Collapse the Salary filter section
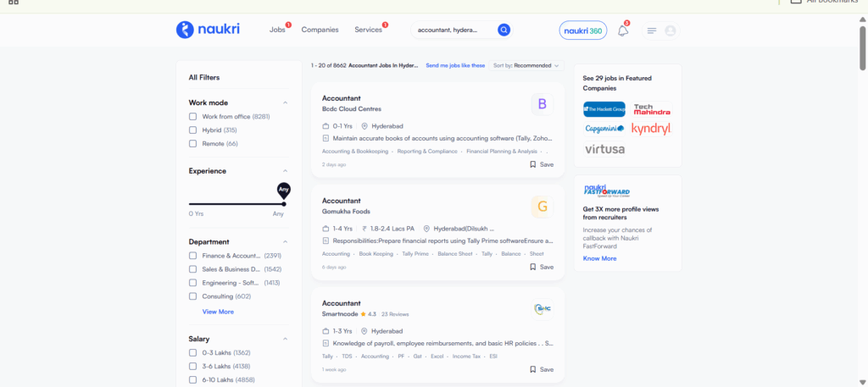 (285, 339)
